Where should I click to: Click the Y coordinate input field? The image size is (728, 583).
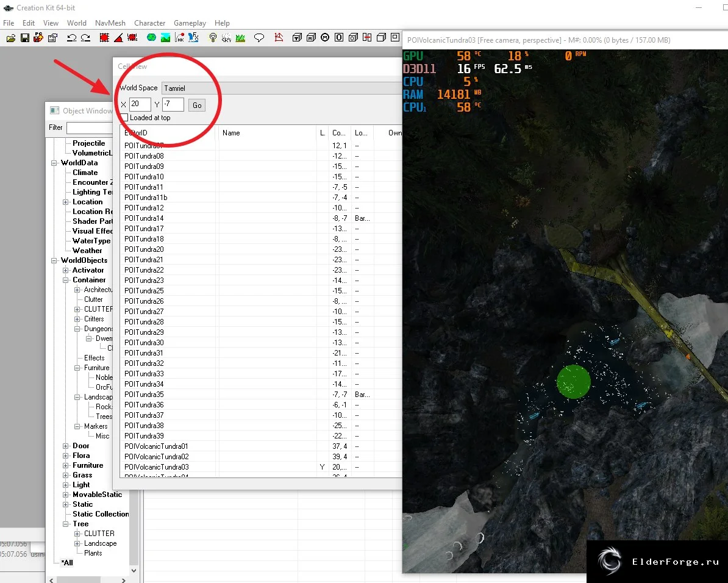(x=173, y=104)
